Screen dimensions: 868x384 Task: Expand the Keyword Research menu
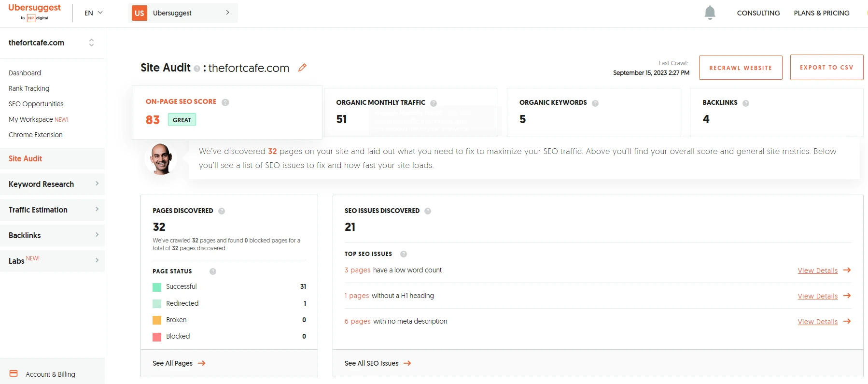(52, 184)
